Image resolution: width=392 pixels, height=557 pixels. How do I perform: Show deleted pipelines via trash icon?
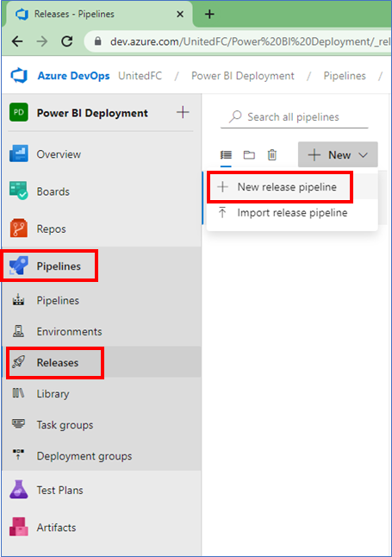[x=272, y=154]
